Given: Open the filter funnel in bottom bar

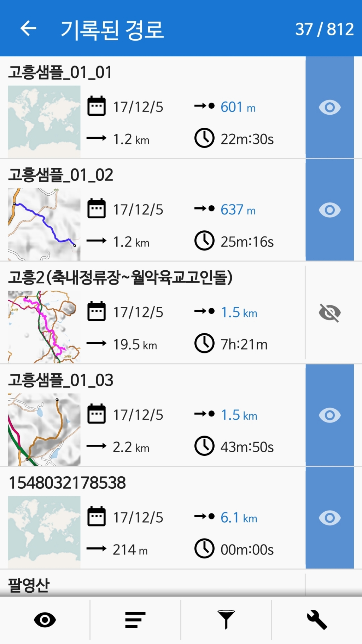Looking at the screenshot, I should [226, 620].
